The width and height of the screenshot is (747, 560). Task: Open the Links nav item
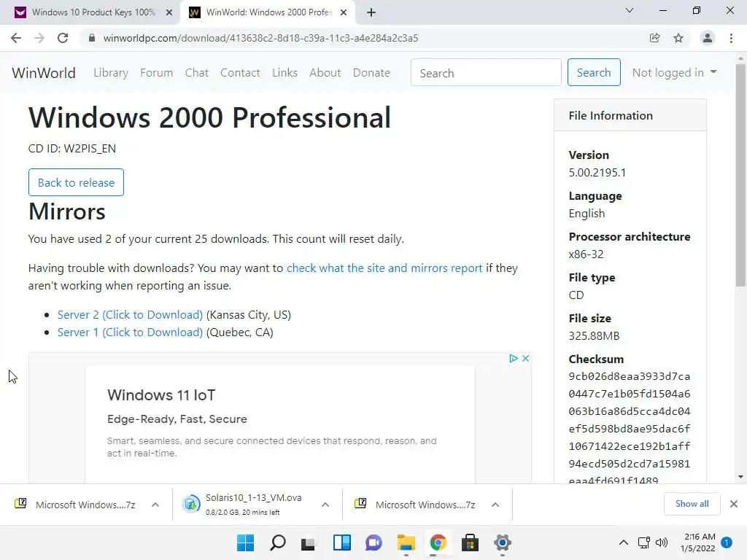(x=285, y=73)
